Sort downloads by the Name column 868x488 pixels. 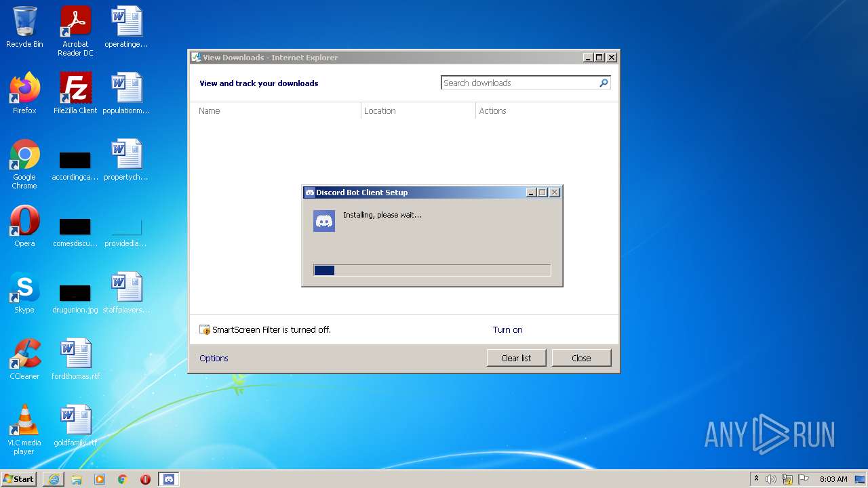click(x=275, y=110)
